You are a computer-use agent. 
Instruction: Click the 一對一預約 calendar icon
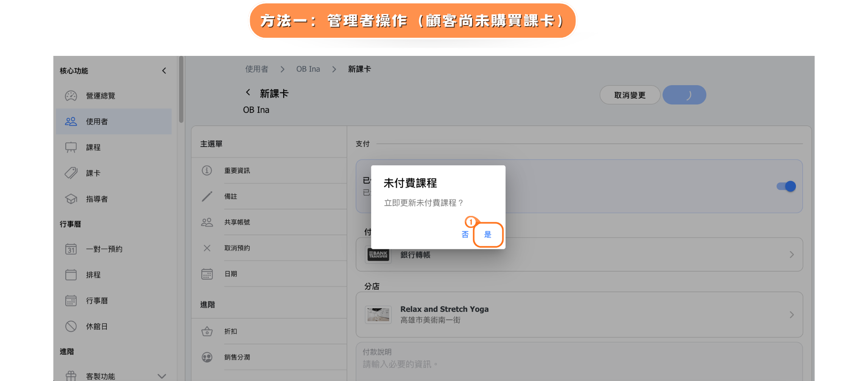[71, 249]
